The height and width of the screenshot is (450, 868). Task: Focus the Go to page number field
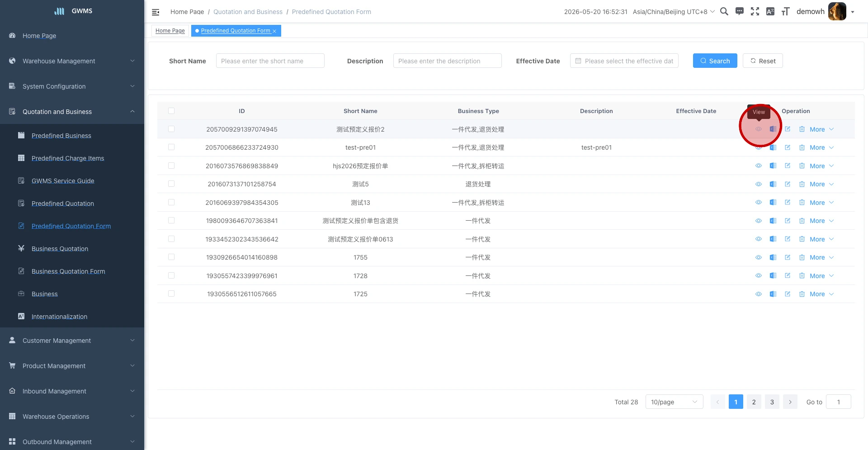click(x=838, y=402)
